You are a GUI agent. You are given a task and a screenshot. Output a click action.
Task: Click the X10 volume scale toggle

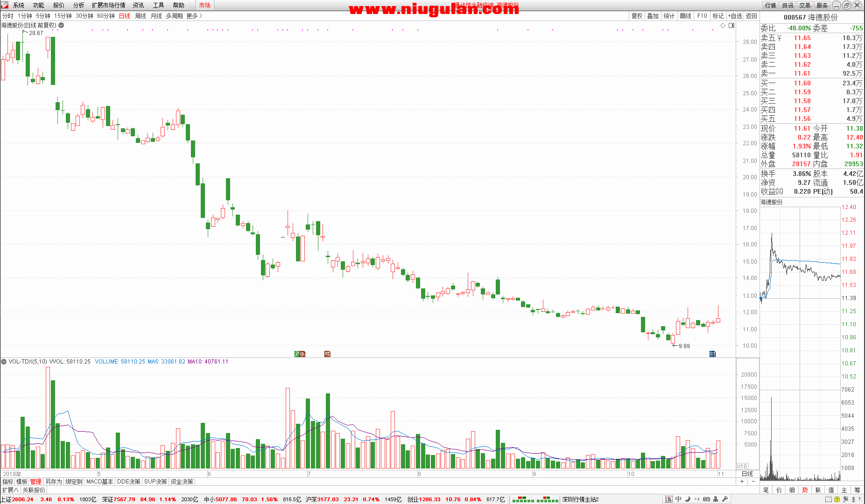tap(742, 467)
